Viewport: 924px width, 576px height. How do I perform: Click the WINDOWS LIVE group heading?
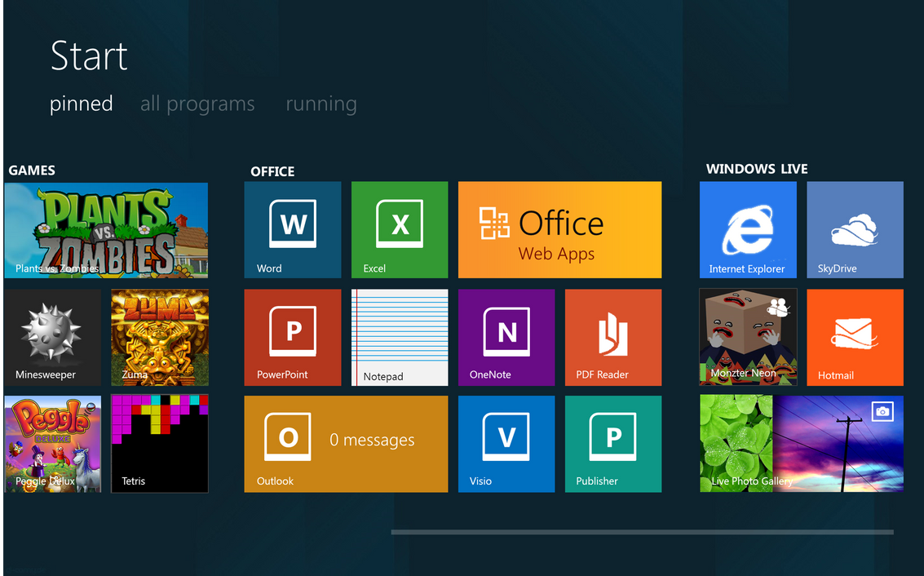[757, 169]
